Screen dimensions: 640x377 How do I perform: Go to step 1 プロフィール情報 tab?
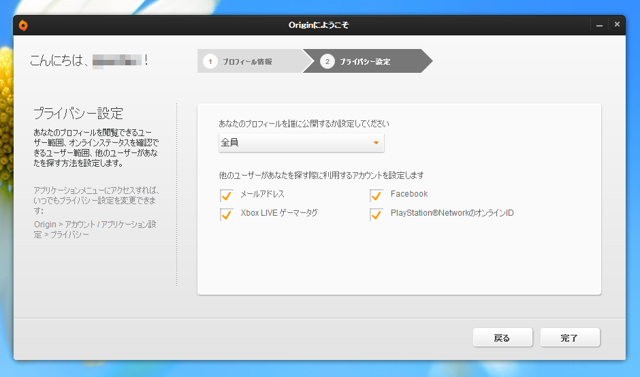click(252, 61)
